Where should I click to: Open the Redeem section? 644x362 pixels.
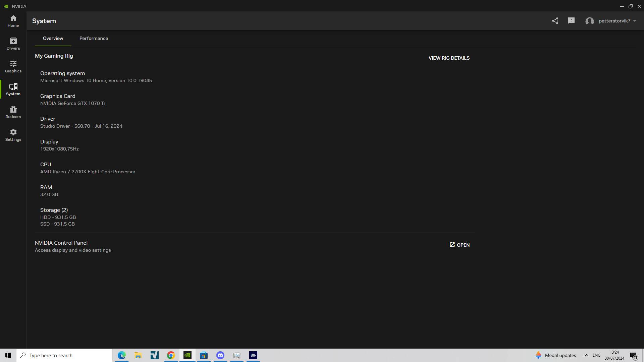[x=13, y=112]
